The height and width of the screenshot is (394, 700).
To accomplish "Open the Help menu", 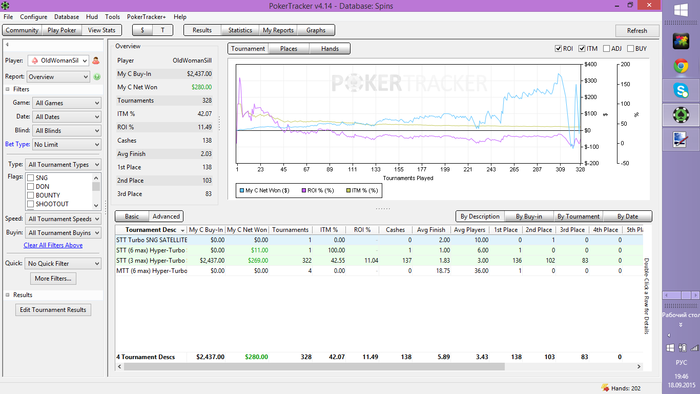I will tap(180, 17).
